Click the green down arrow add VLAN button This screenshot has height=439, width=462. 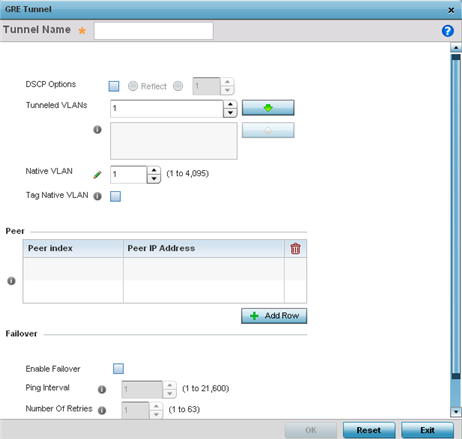[x=268, y=108]
